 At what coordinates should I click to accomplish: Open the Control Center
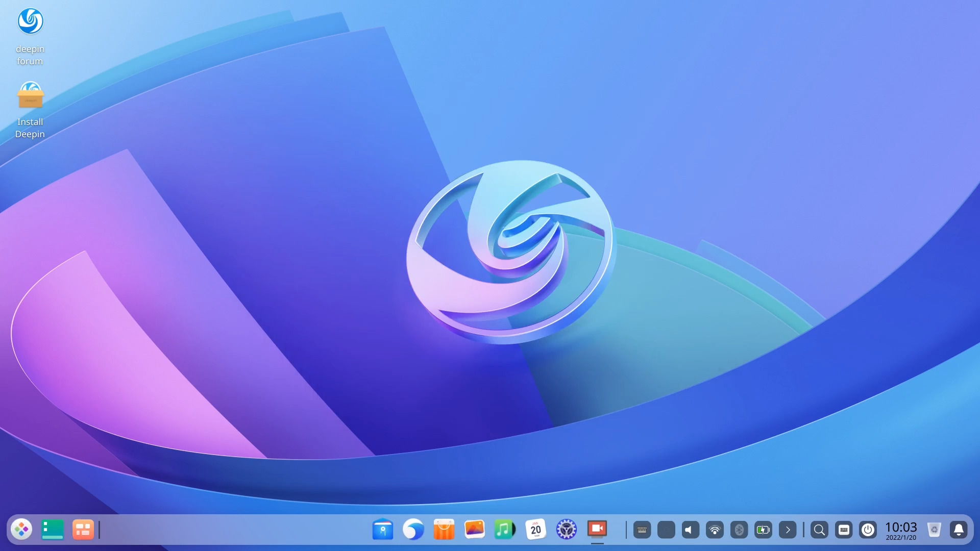click(567, 530)
